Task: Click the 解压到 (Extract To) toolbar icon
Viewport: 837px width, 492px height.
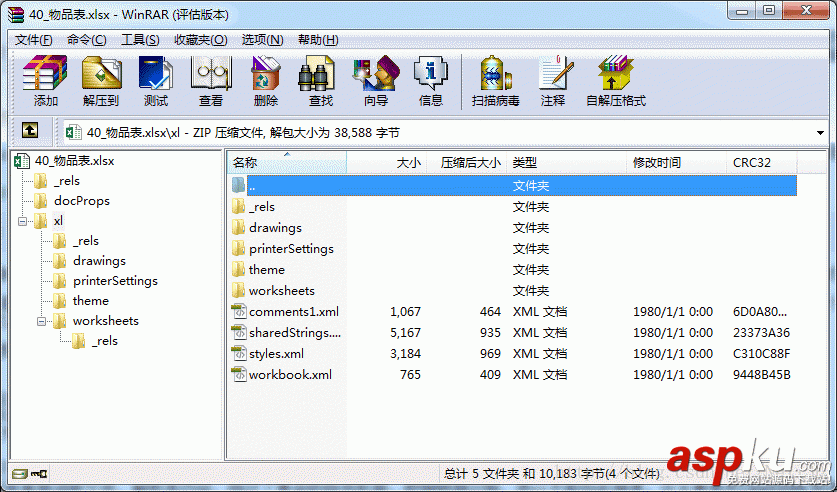Action: (x=101, y=73)
